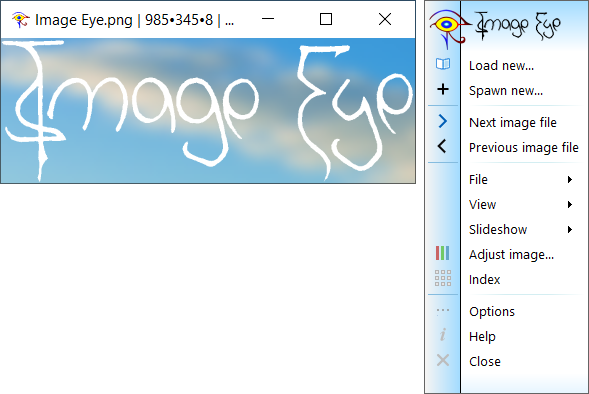589x394 pixels.
Task: Select Load new... menu entry
Action: (501, 66)
